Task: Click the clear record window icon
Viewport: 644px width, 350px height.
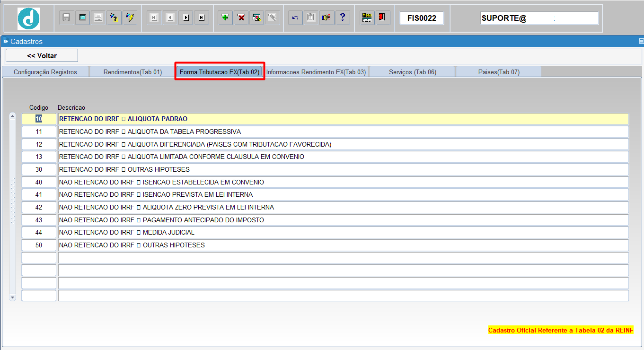Action: point(257,18)
